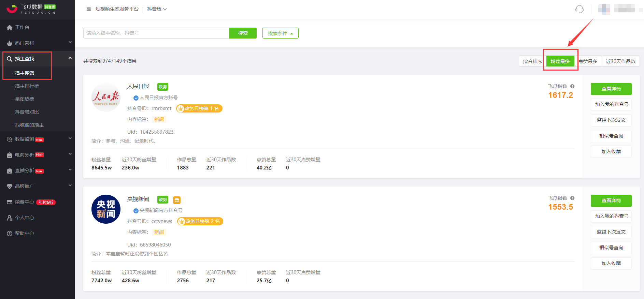Open 央视新闻 profile avatar thumbnail

coord(106,209)
